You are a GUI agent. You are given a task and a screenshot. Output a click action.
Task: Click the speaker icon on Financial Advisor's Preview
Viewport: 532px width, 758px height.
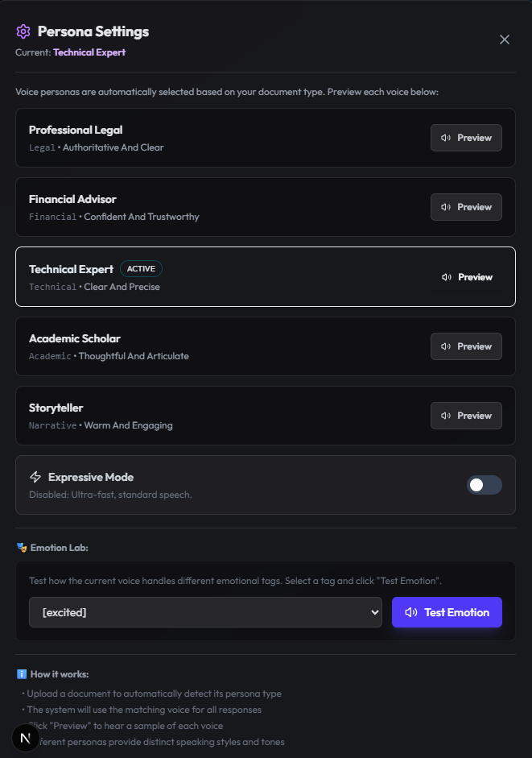(446, 207)
